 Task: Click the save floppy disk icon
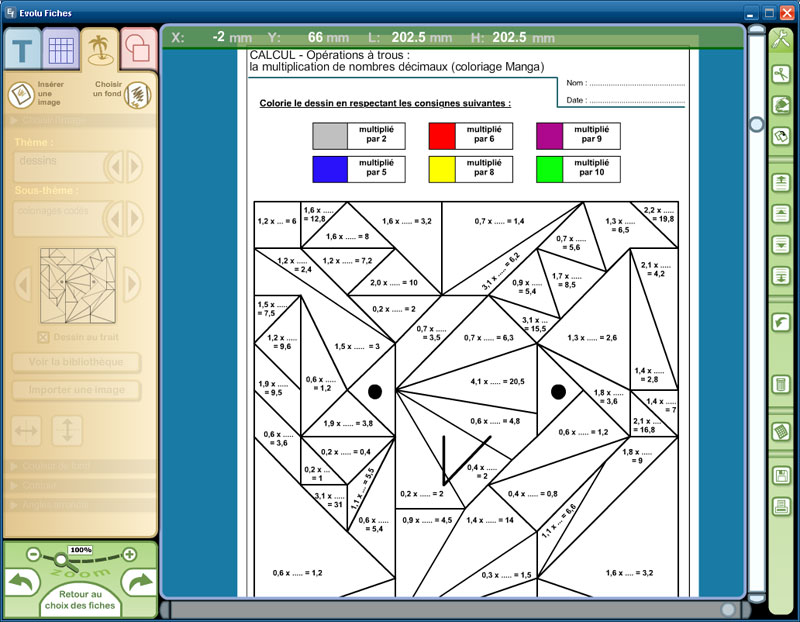(780, 476)
